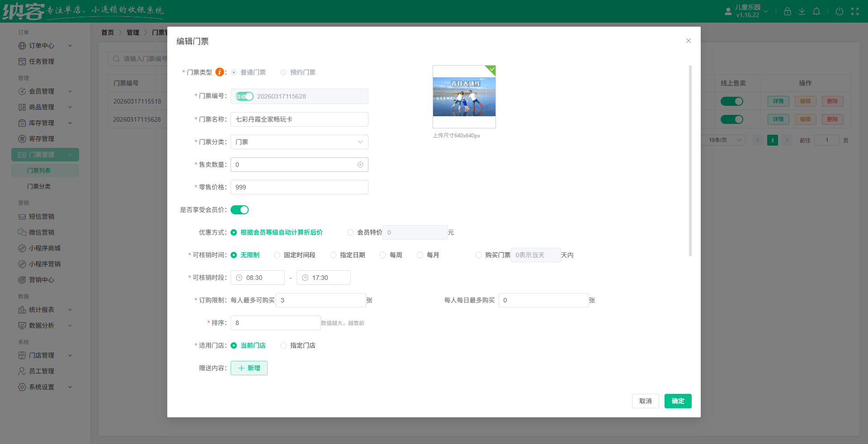Open 员工管理 in the sidebar
The width and height of the screenshot is (868, 444).
click(x=40, y=371)
